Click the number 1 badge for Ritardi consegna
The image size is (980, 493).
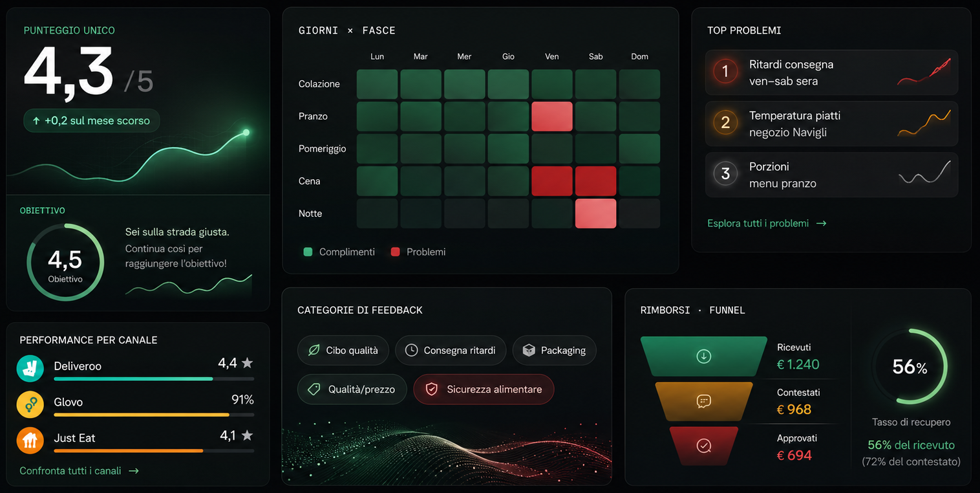pos(725,71)
